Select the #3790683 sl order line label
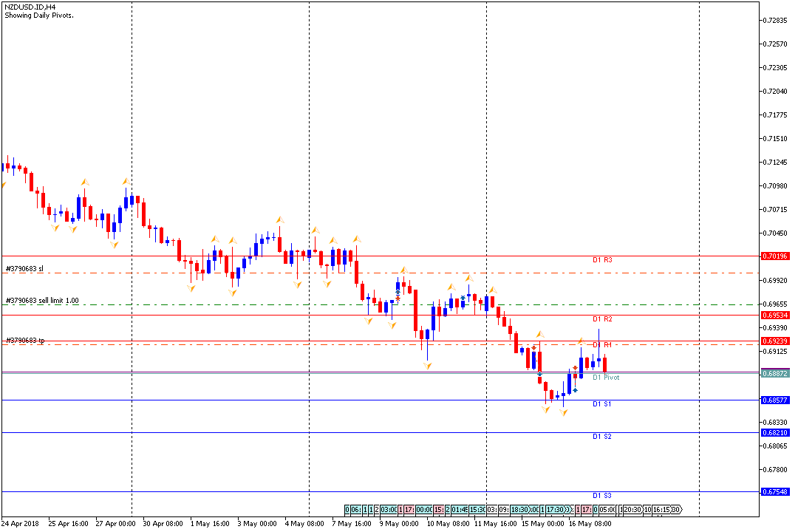 tap(24, 269)
